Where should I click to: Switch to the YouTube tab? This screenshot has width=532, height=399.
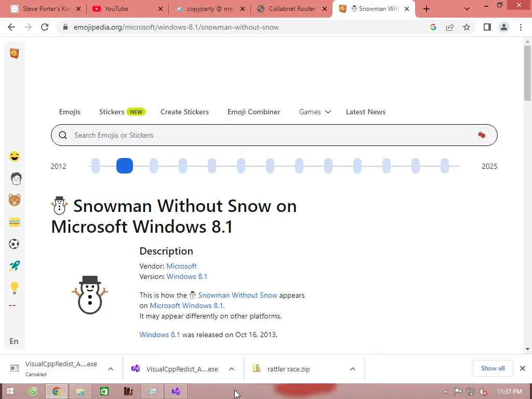click(x=128, y=9)
